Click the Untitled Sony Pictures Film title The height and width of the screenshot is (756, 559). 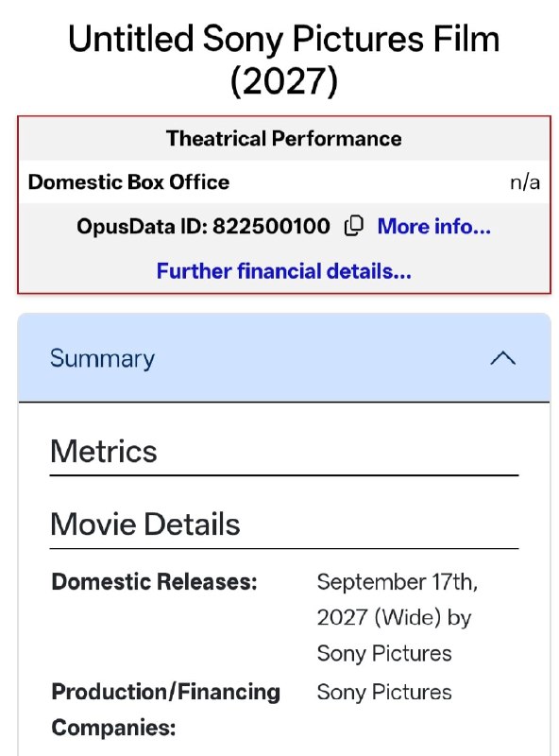pos(284,39)
